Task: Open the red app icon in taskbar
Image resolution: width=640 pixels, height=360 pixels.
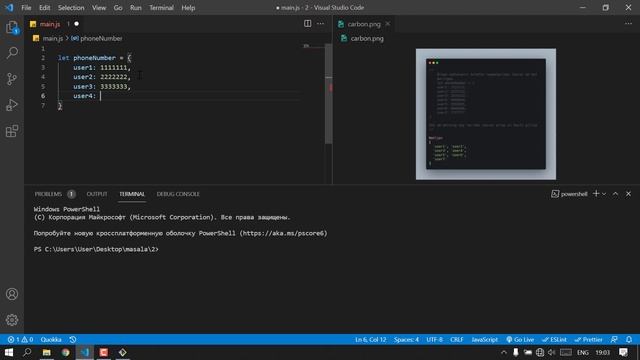Action: 104,352
